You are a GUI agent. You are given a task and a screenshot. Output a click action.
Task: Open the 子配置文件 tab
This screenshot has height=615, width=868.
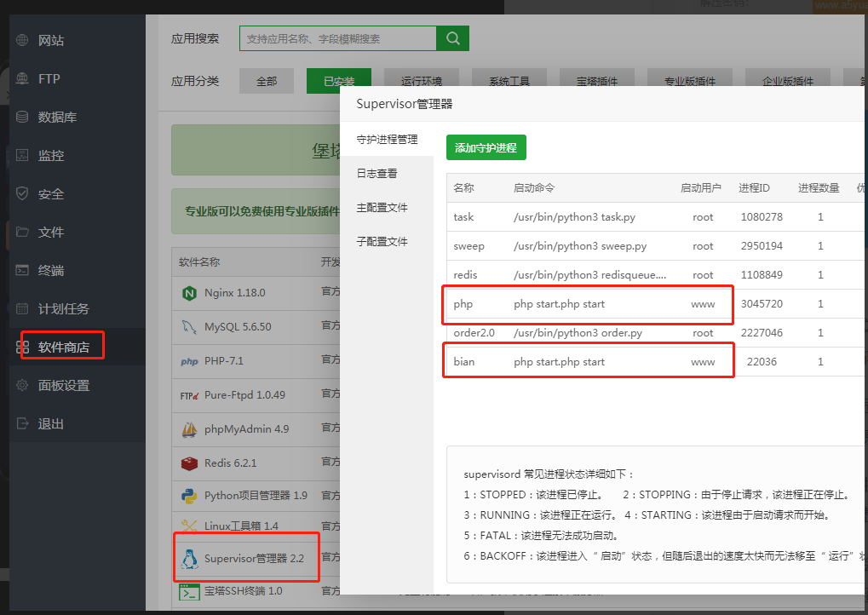click(x=382, y=242)
